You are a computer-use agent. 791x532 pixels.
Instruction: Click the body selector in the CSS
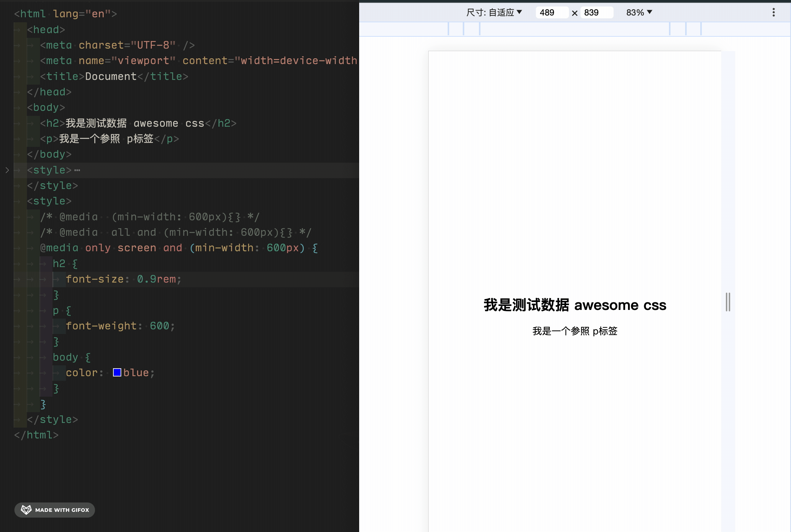coord(65,357)
